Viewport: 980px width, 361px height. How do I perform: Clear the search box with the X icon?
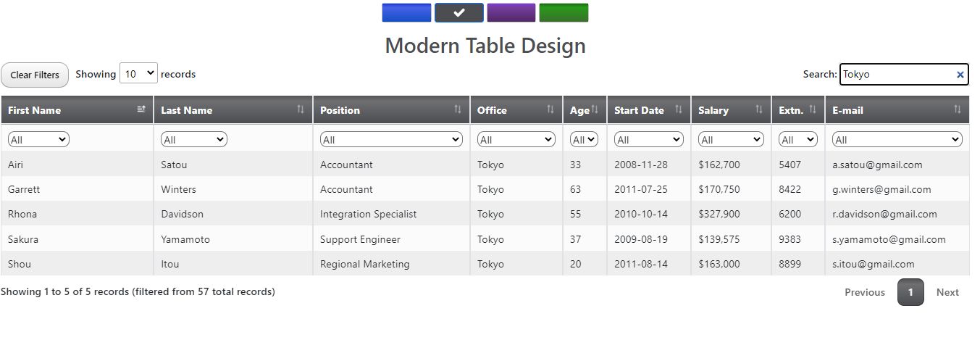click(x=960, y=75)
